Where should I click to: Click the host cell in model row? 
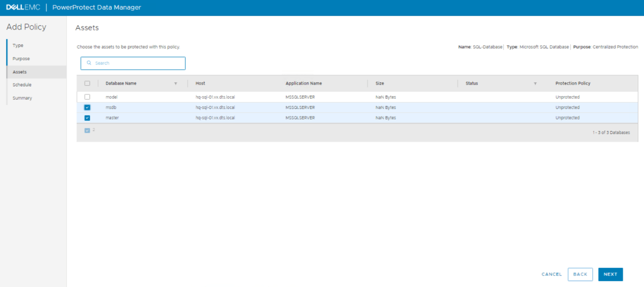(x=215, y=97)
